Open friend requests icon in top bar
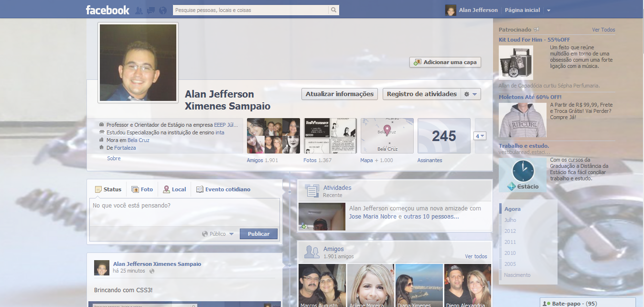Screen dimensions: 644x307 tap(139, 10)
